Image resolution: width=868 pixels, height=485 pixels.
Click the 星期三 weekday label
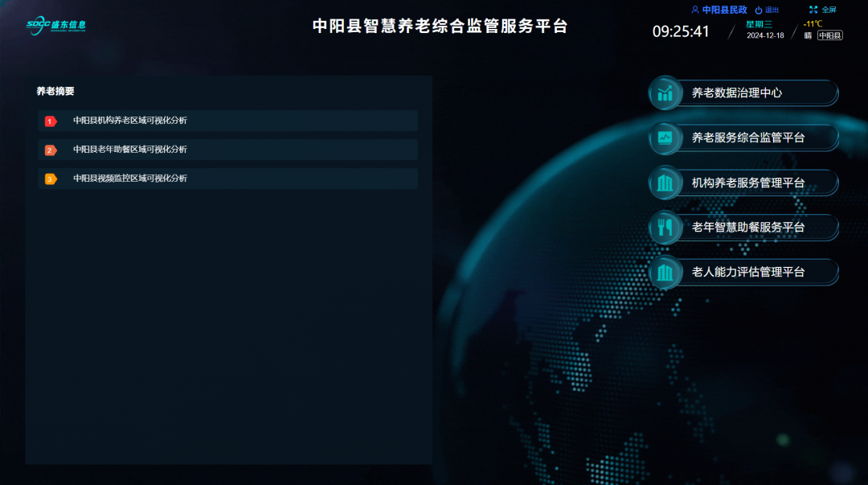tap(759, 24)
